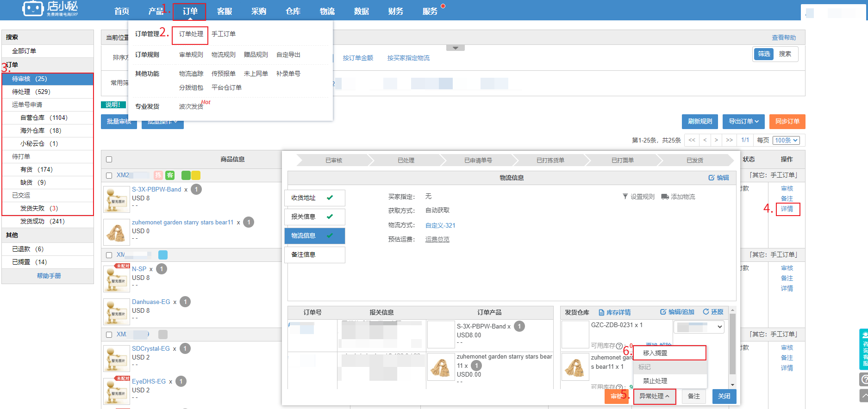This screenshot has height=409, width=868.
Task: Select 订单处理 in order menu
Action: pyautogui.click(x=191, y=34)
